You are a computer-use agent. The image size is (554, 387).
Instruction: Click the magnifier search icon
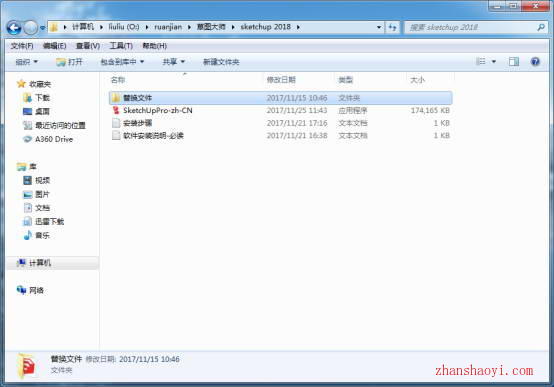[x=541, y=27]
